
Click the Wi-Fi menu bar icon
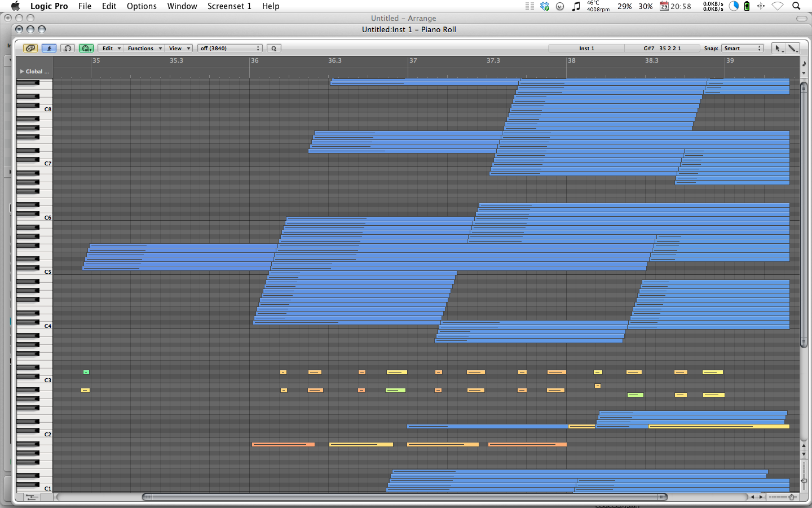click(x=778, y=6)
